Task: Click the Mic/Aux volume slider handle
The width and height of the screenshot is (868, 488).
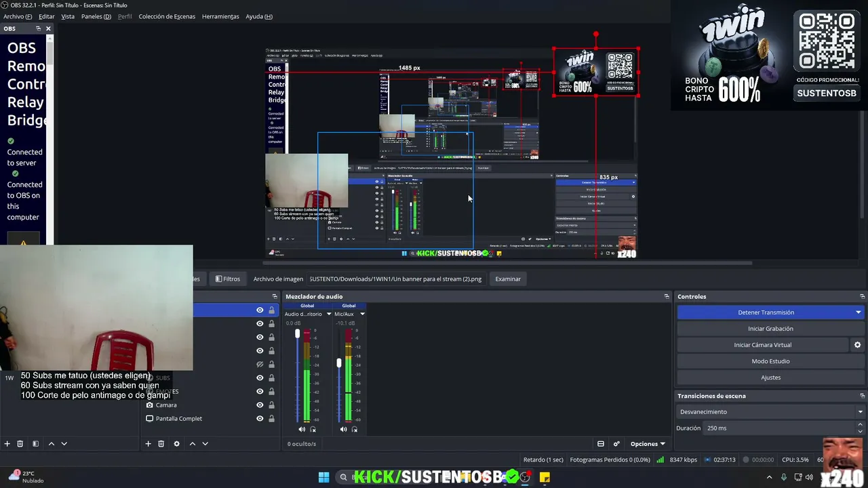Action: point(339,363)
